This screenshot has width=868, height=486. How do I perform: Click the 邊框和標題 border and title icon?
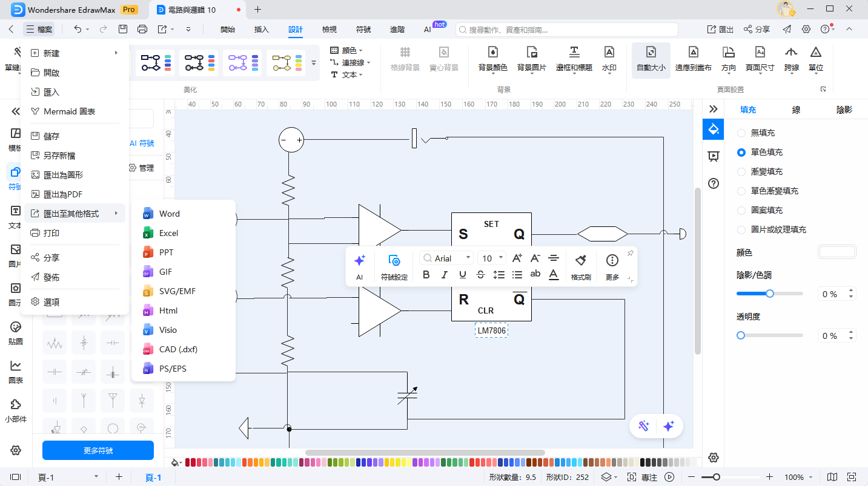click(x=574, y=53)
